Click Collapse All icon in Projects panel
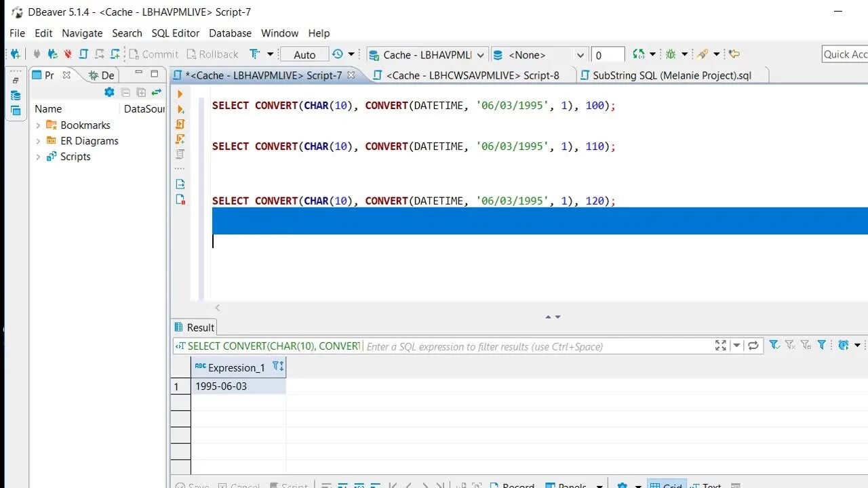Screen dimensions: 868x488 pyautogui.click(x=125, y=92)
